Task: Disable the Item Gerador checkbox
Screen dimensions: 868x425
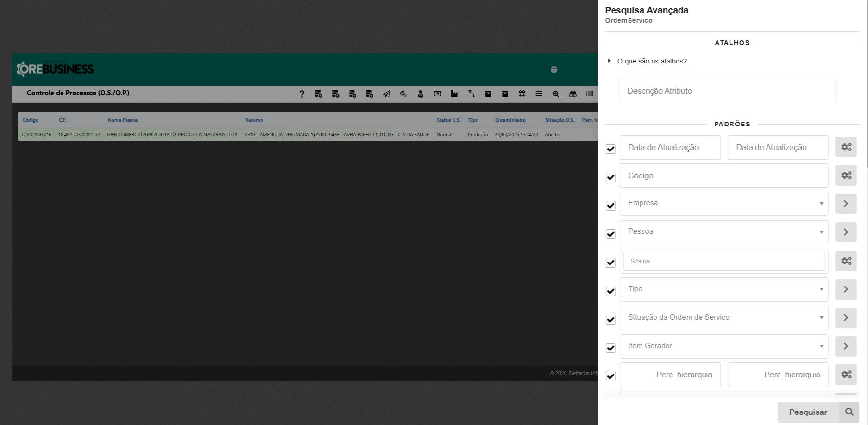Action: click(611, 348)
